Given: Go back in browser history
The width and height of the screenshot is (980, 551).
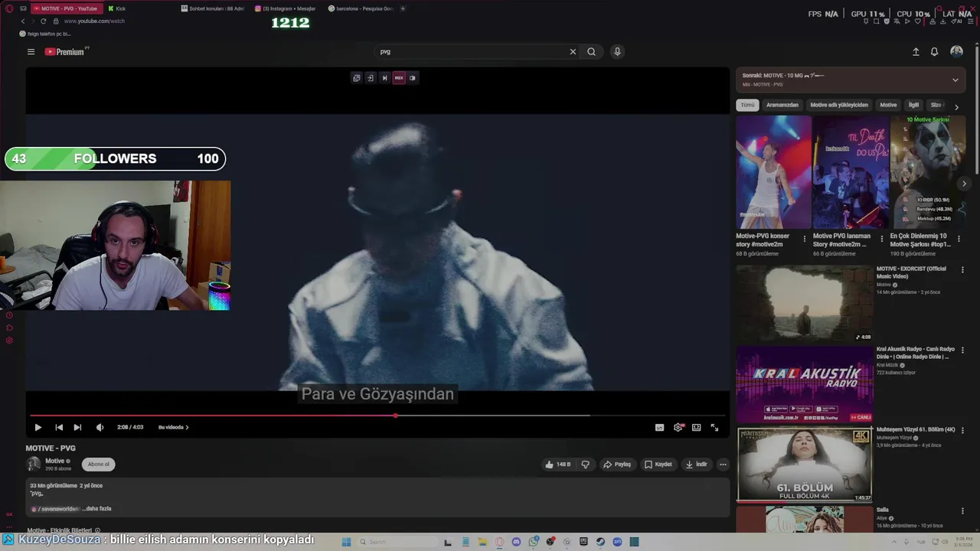Looking at the screenshot, I should [x=22, y=21].
